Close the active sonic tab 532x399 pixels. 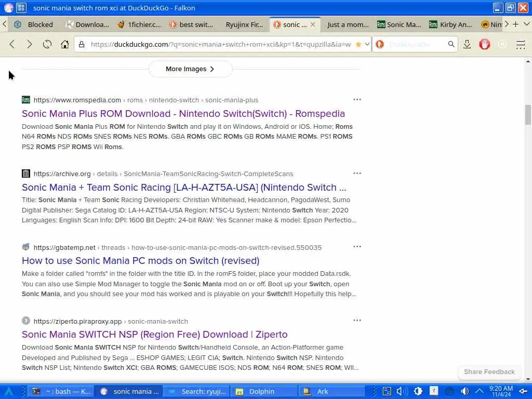313,24
